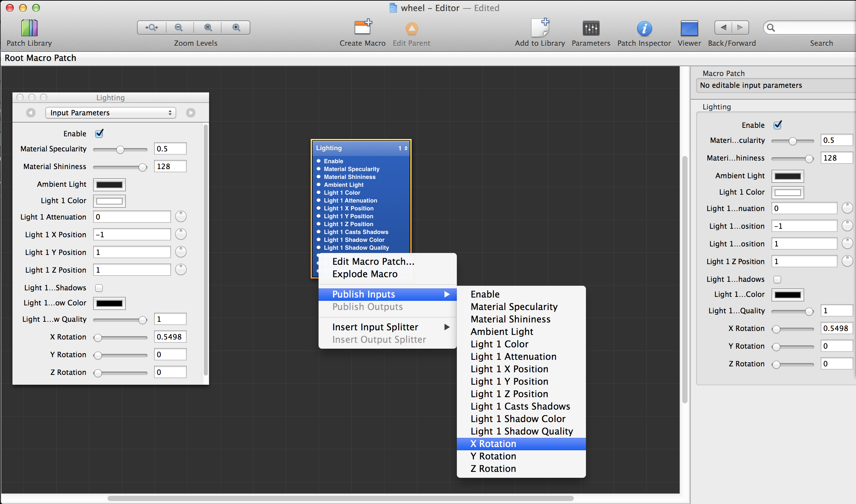Uncheck Enable in the Lighting floating panel
Screen dimensions: 856x504
click(x=99, y=133)
